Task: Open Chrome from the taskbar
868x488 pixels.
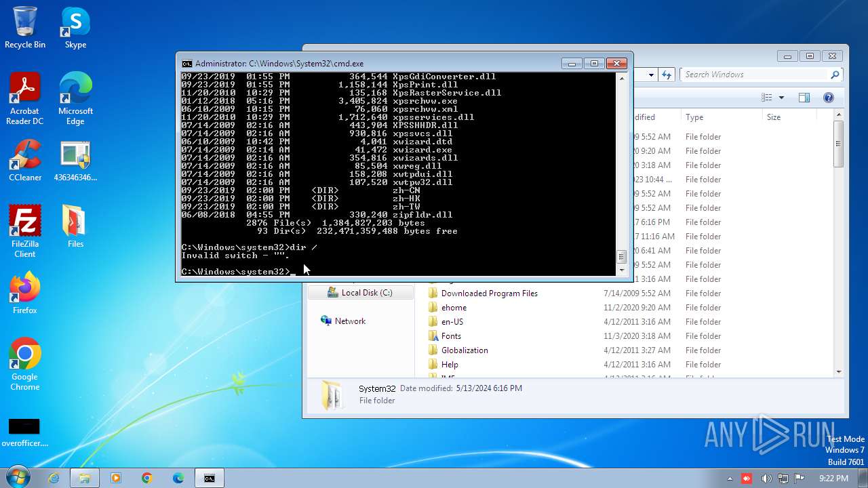Action: 147,478
